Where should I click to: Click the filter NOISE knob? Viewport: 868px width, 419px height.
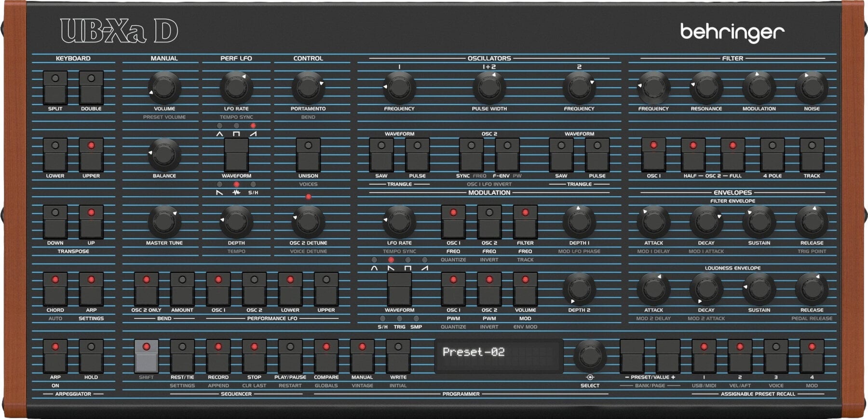pos(812,88)
